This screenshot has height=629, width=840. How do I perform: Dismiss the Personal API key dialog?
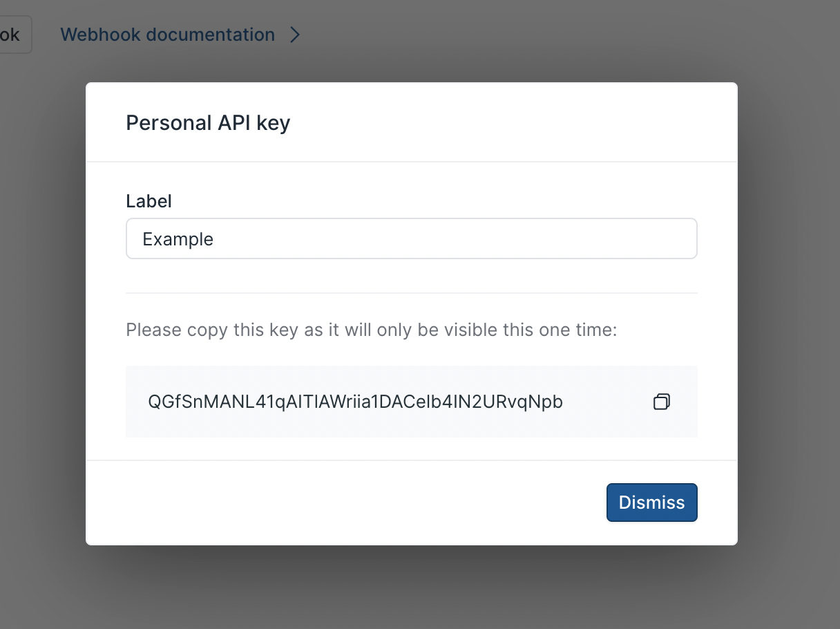[x=651, y=503]
